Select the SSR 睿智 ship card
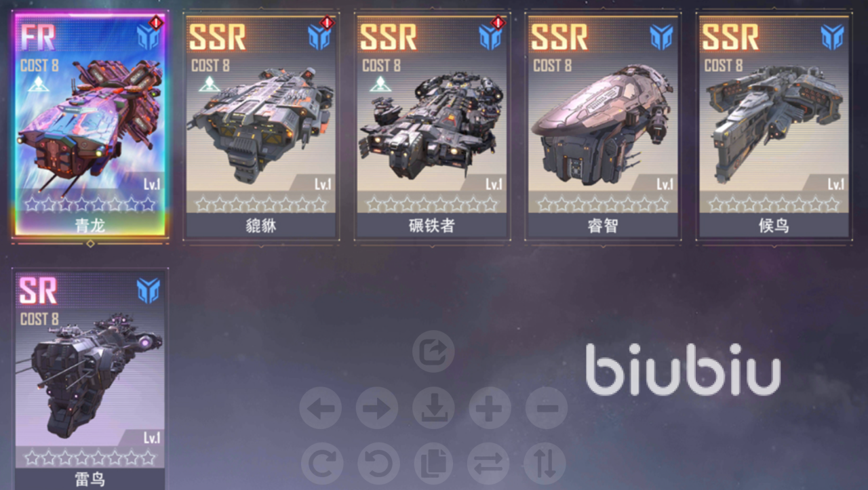This screenshot has width=868, height=490. (x=603, y=125)
